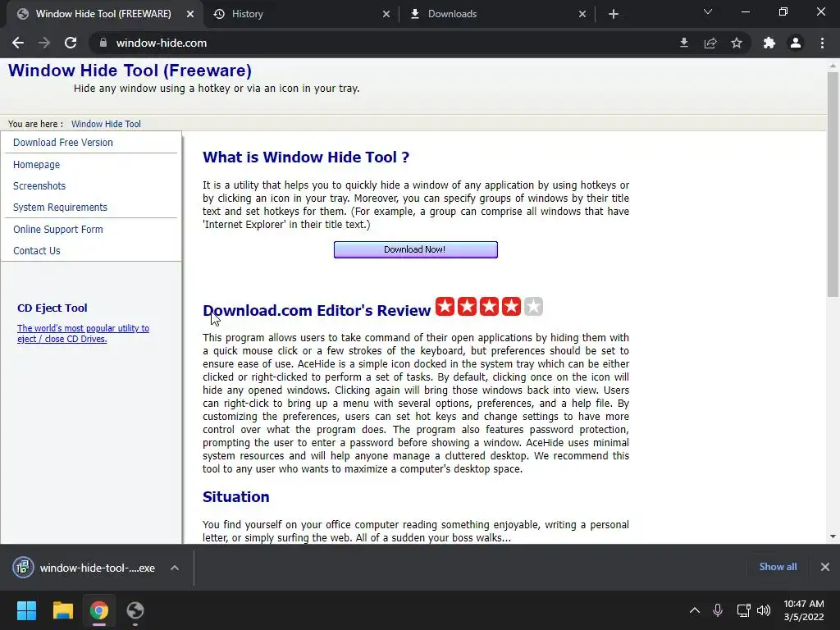Click the globe app icon in taskbar
The height and width of the screenshot is (630, 840).
(135, 610)
